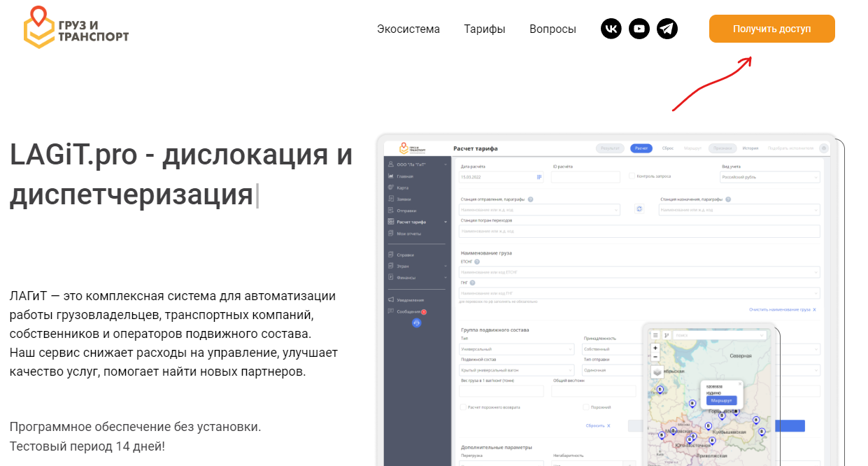Click Расчет тарифа sidebar icon
This screenshot has height=466, width=868.
click(390, 222)
